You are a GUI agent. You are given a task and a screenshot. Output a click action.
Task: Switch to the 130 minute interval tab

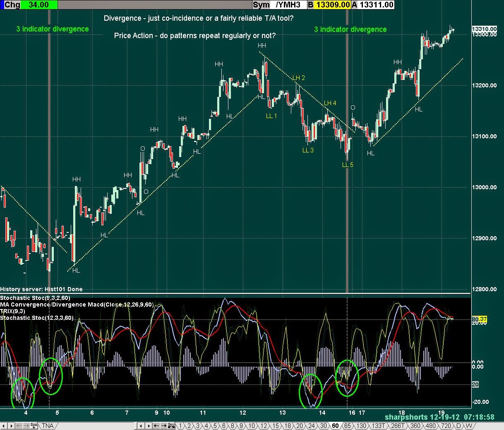(361, 426)
